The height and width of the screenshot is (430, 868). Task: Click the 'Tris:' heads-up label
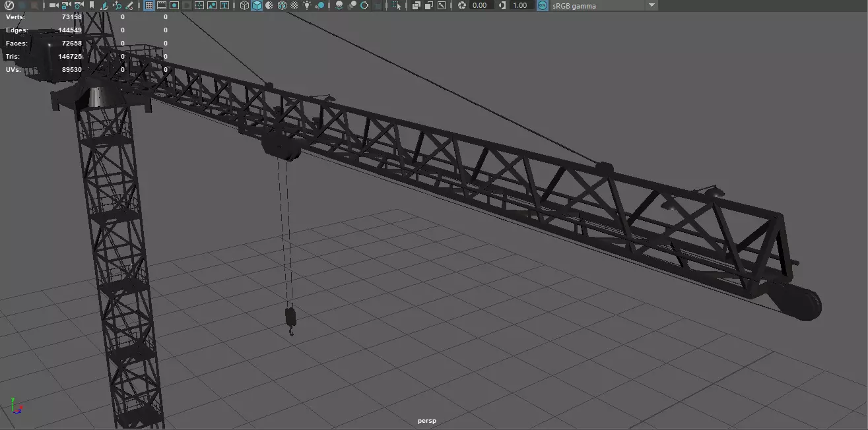[x=13, y=56]
